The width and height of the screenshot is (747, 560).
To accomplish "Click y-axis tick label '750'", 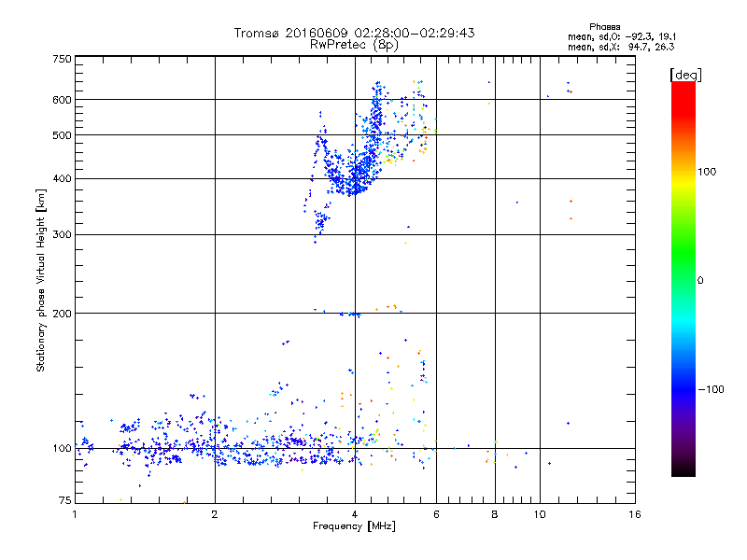I will pos(62,59).
